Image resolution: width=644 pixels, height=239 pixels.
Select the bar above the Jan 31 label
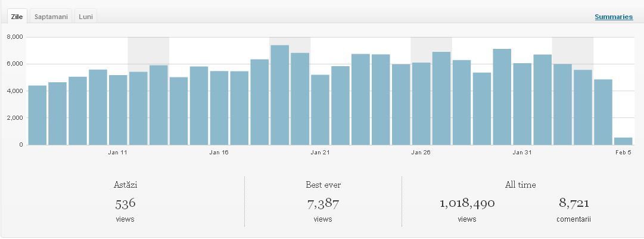522,104
